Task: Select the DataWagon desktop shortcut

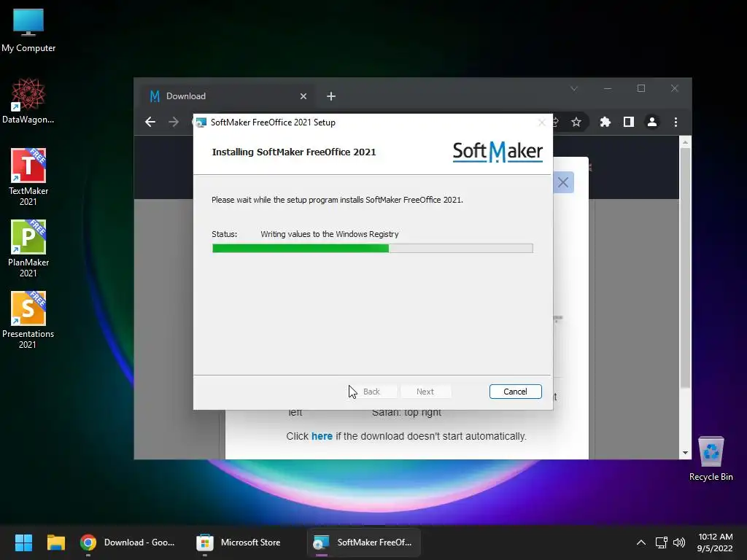Action: pyautogui.click(x=28, y=101)
